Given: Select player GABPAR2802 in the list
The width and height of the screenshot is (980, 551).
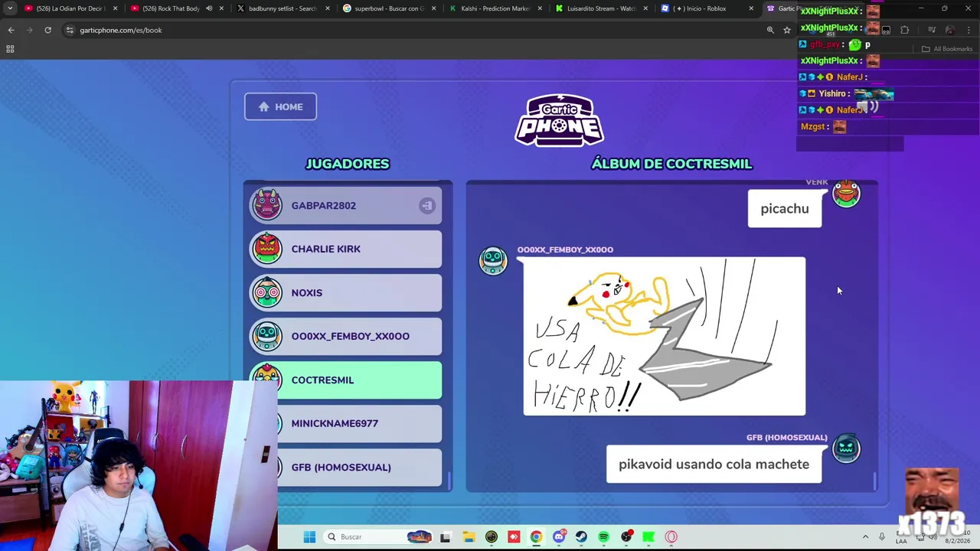Looking at the screenshot, I should 346,206.
